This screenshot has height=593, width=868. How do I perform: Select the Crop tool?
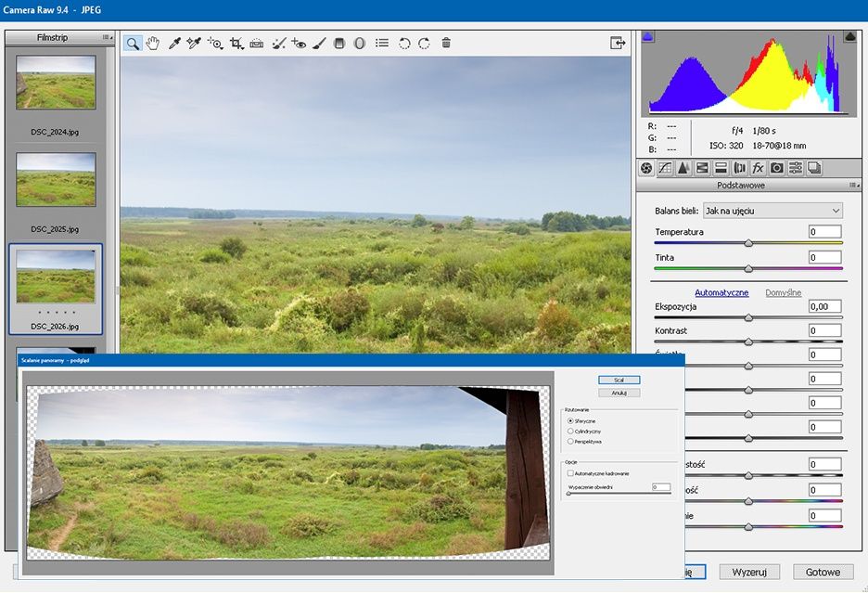pos(236,44)
